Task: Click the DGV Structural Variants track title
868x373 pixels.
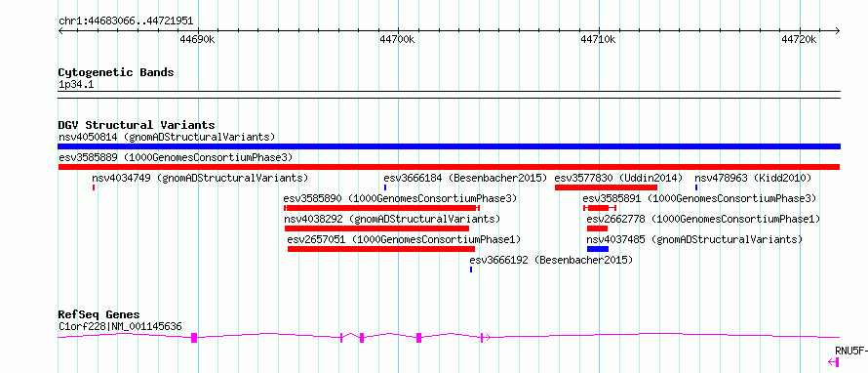Action: [x=137, y=125]
